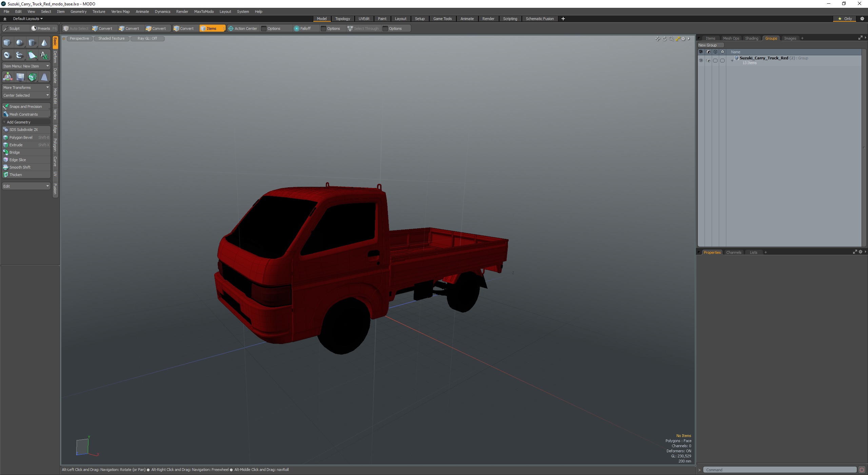This screenshot has width=868, height=475.
Task: Click the Name column header
Action: coord(794,52)
